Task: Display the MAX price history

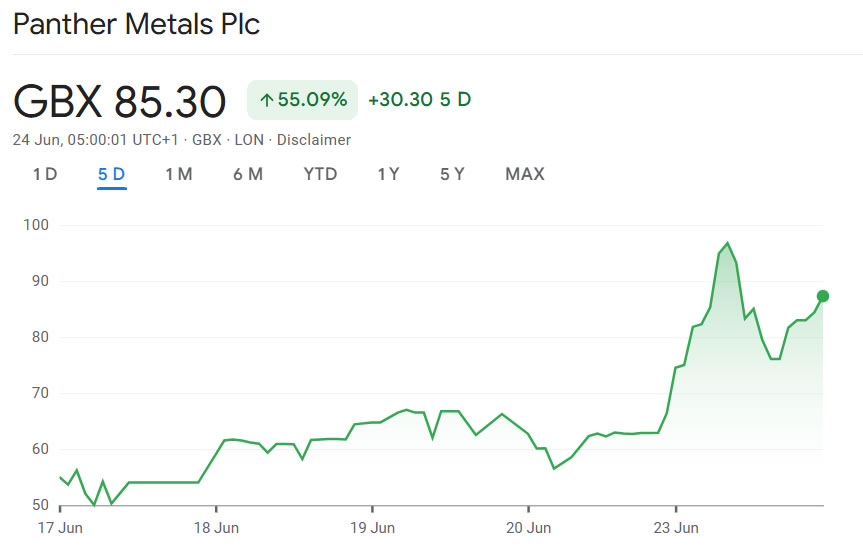Action: point(525,174)
